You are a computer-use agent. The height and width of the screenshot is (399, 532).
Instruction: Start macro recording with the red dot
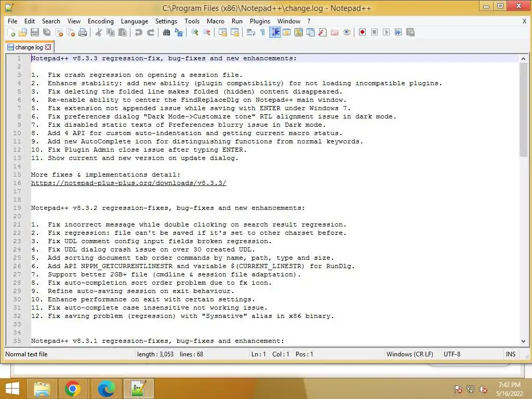pos(362,32)
